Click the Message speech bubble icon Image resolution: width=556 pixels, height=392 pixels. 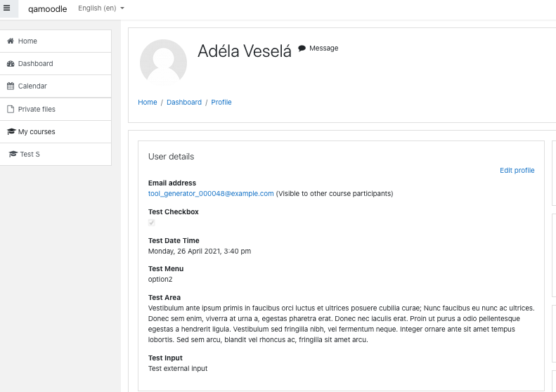point(302,48)
